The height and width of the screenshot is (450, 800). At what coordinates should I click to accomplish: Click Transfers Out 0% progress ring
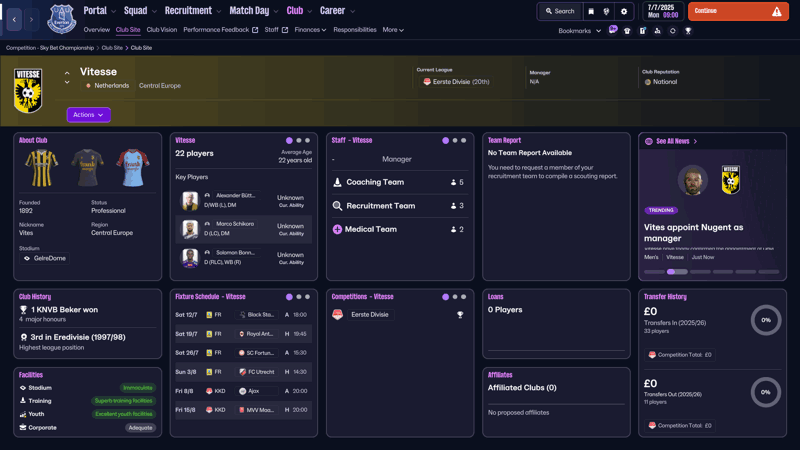[x=766, y=392]
